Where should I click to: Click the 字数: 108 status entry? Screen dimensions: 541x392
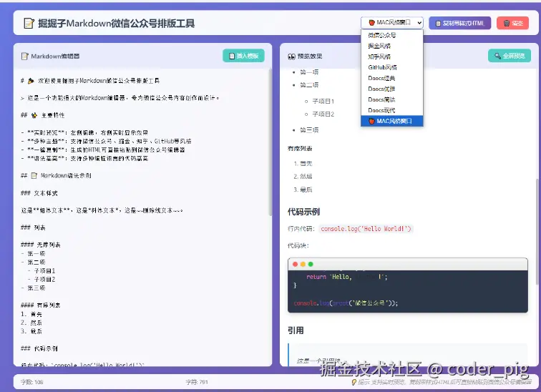(31, 382)
